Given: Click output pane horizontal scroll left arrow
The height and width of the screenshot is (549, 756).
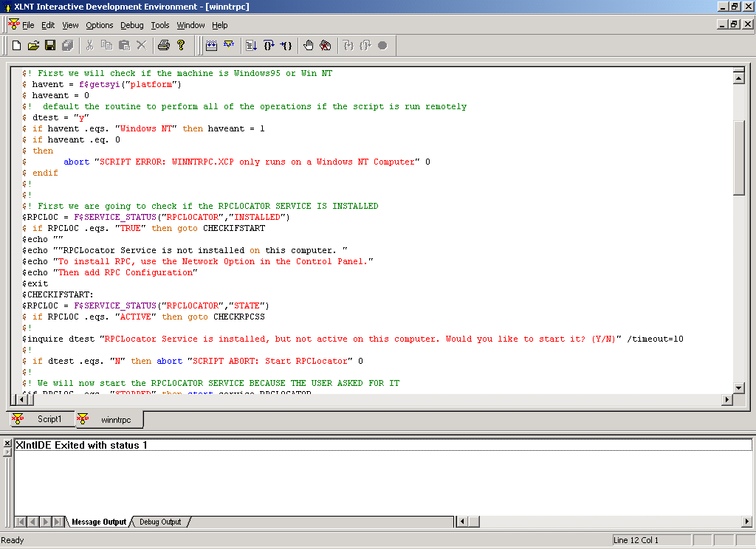Looking at the screenshot, I should [x=462, y=521].
